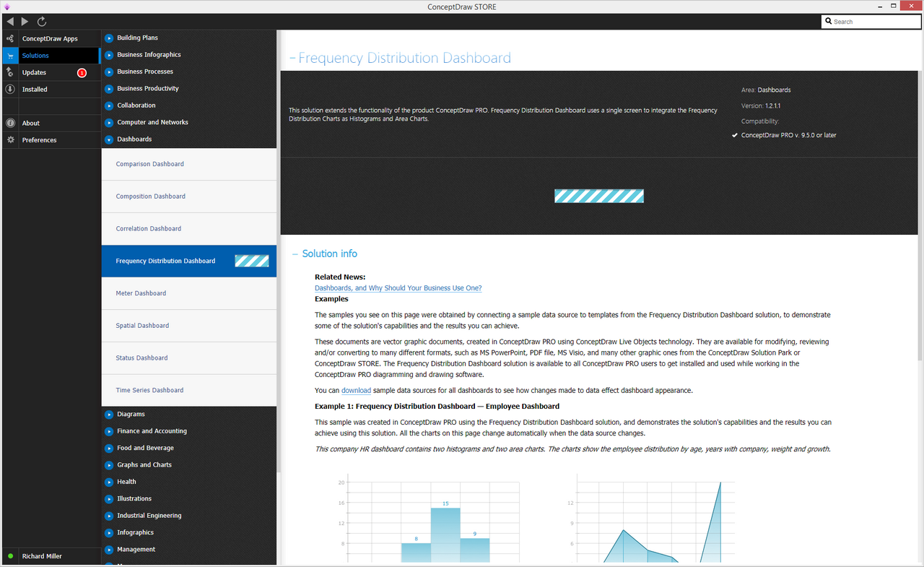Click the employee histogram chart thumbnail
This screenshot has height=567, width=924.
(x=429, y=519)
